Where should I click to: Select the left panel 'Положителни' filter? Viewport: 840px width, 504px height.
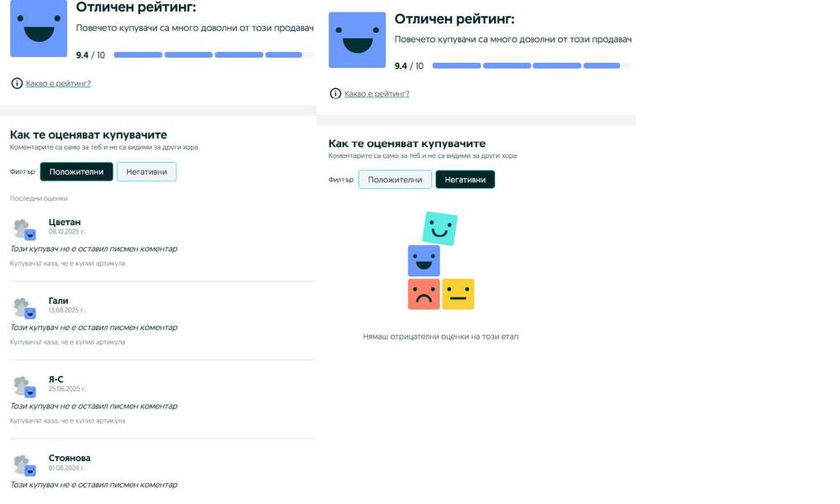tap(76, 172)
